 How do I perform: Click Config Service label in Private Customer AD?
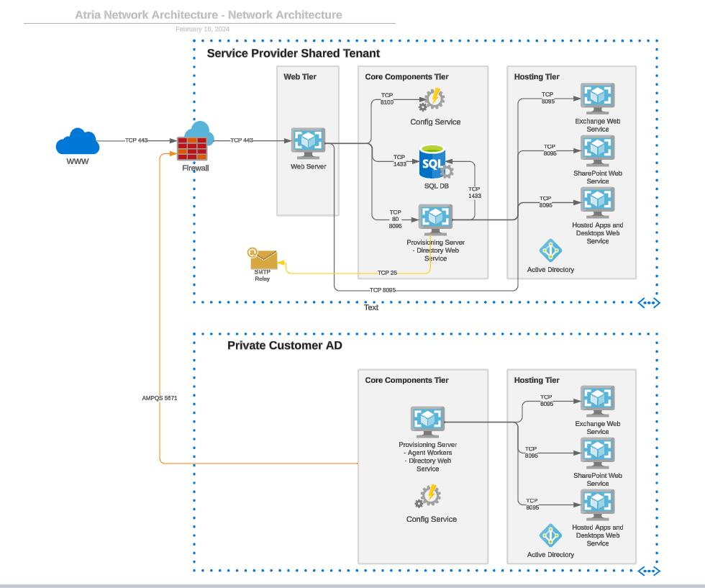[431, 519]
